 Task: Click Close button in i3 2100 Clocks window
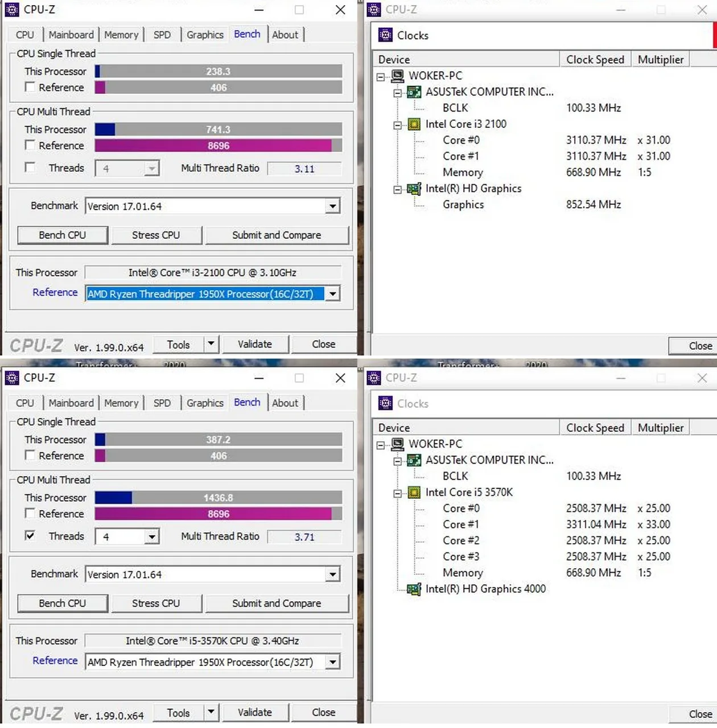(693, 346)
